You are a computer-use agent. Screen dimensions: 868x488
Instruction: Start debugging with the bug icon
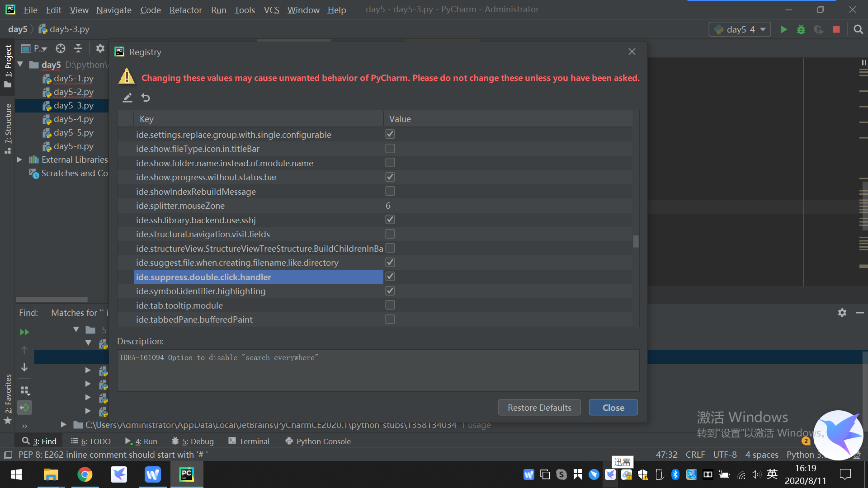coord(801,29)
